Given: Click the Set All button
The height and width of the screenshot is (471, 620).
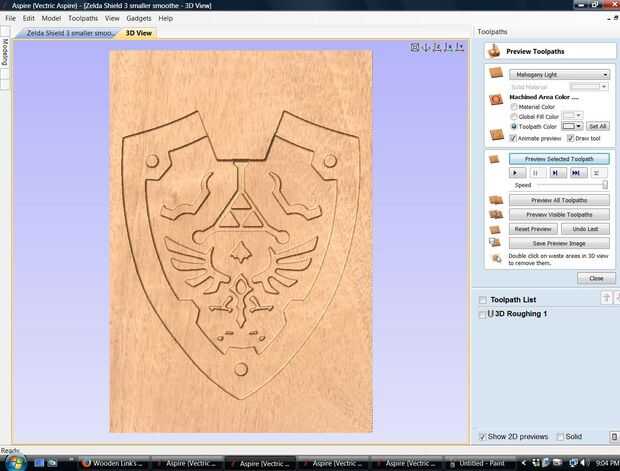Looking at the screenshot, I should (x=597, y=126).
